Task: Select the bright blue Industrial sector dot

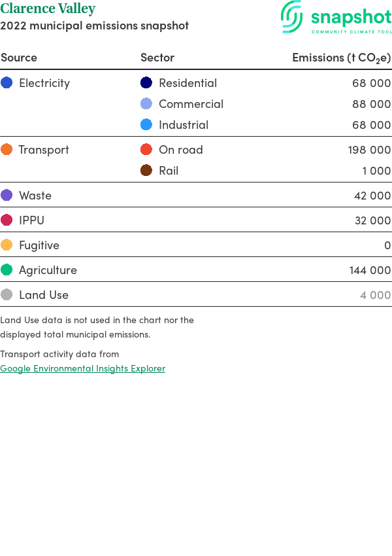Action: [x=146, y=124]
